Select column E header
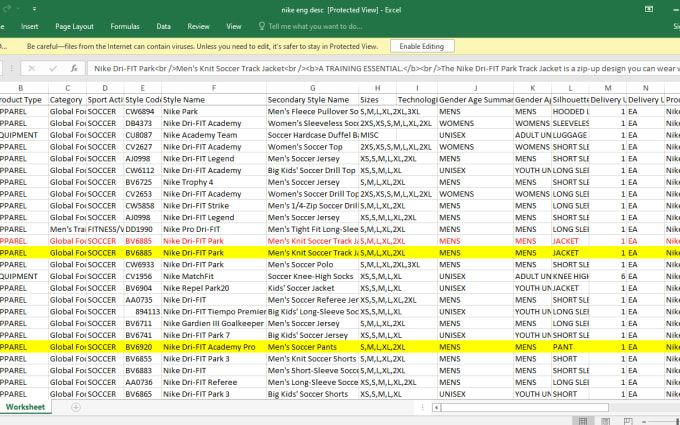Viewport: 680px width, 425px height. (143, 88)
